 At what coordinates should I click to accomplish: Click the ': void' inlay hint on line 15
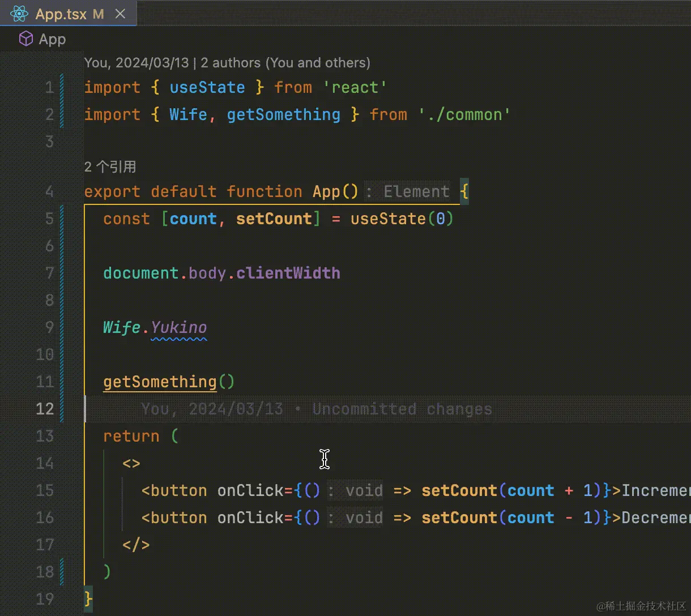coord(355,490)
